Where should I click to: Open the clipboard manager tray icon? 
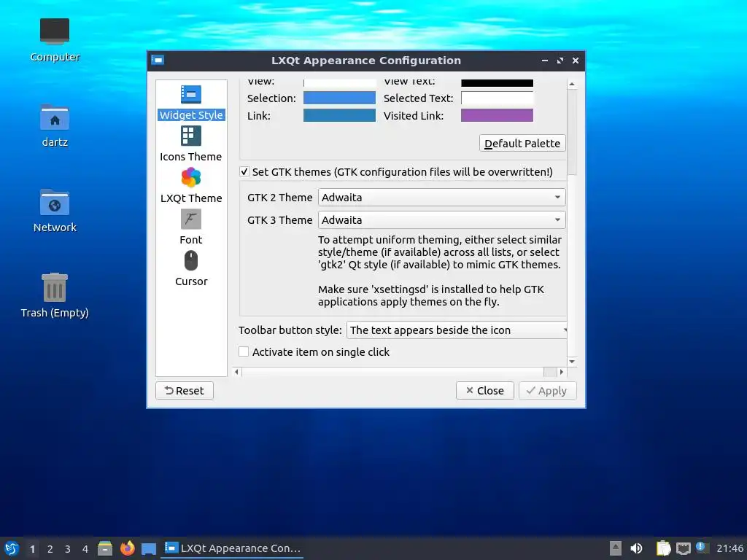pos(664,548)
